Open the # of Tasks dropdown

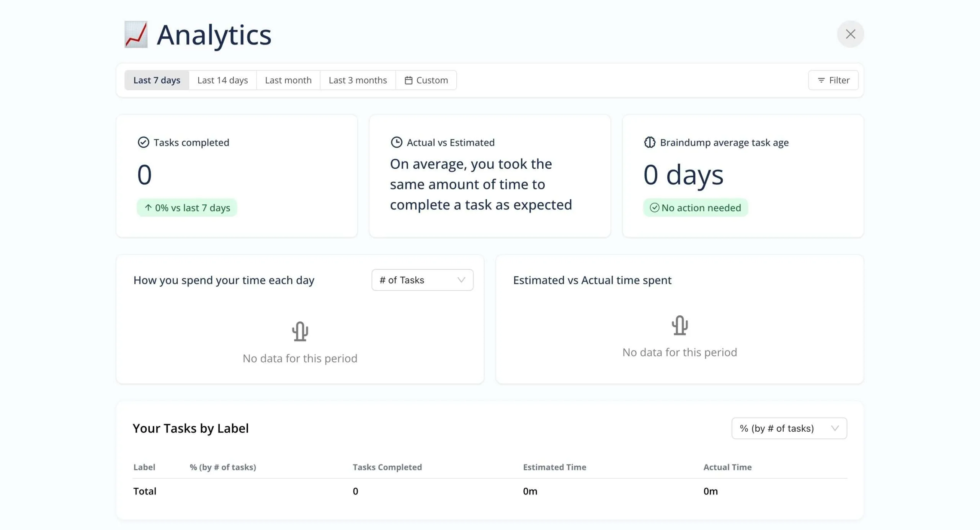(x=422, y=280)
